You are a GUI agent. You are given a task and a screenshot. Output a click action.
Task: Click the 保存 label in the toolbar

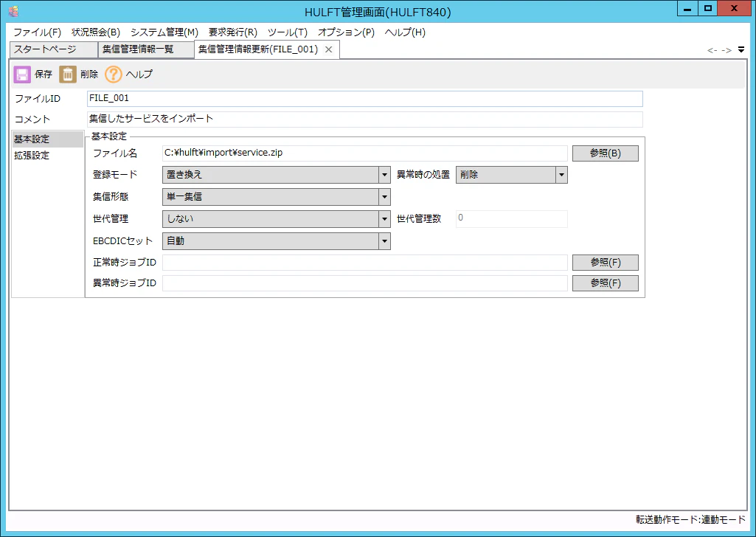pyautogui.click(x=44, y=75)
